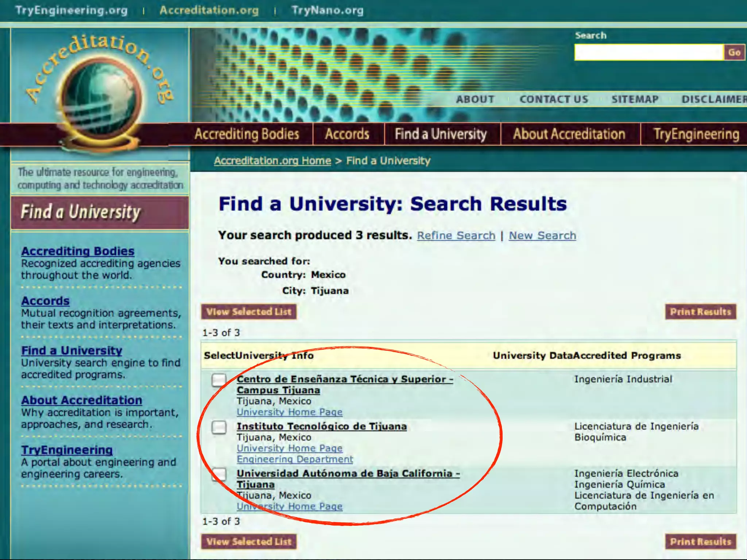
Task: Check the Centro de Enseñanza Técnica checkbox
Action: [x=219, y=380]
